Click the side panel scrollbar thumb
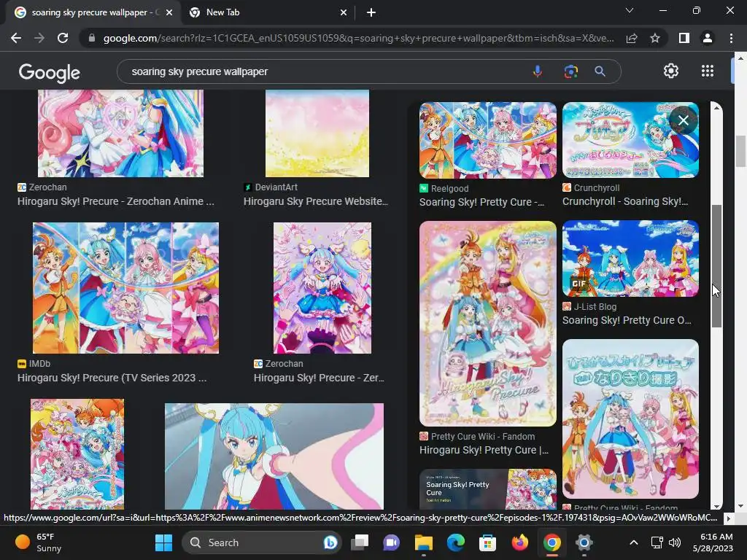 (716, 266)
